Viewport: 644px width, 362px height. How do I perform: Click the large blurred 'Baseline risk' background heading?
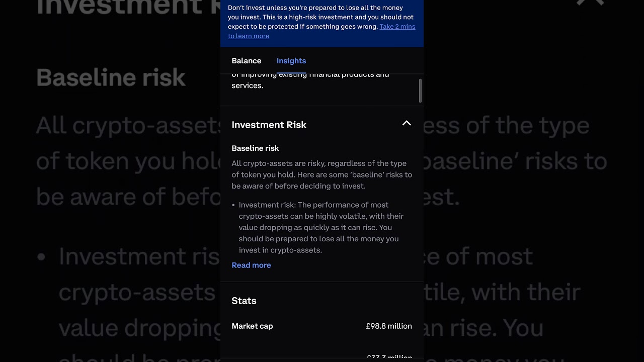click(111, 78)
